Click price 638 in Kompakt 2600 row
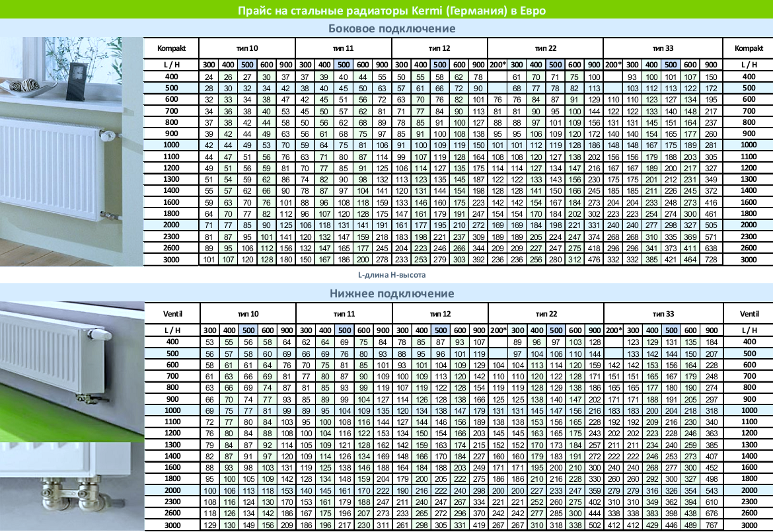The image size is (773, 532). pyautogui.click(x=711, y=248)
